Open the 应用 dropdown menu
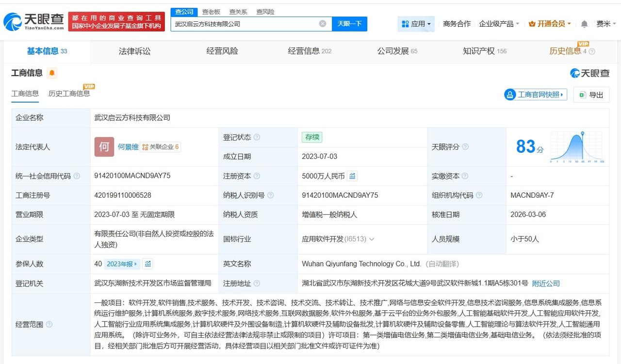 [416, 24]
